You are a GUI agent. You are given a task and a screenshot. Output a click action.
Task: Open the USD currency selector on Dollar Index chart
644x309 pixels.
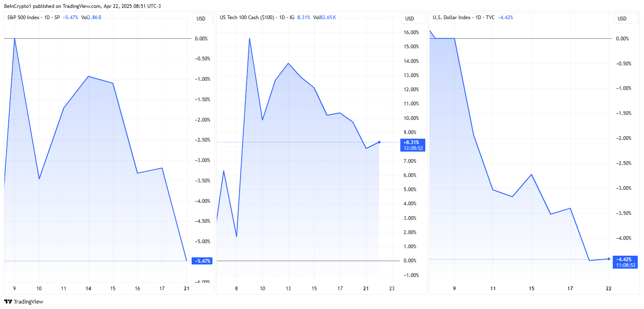(x=622, y=18)
